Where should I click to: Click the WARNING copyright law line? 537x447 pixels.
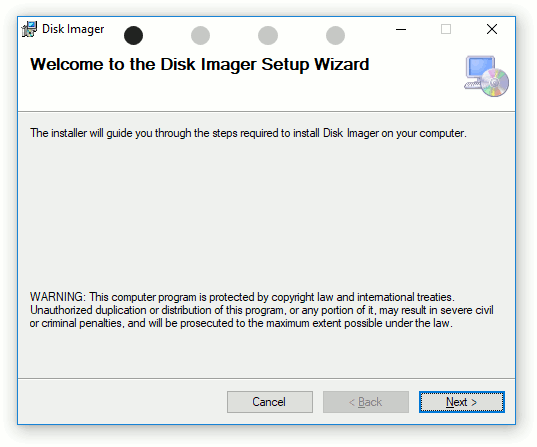242,297
